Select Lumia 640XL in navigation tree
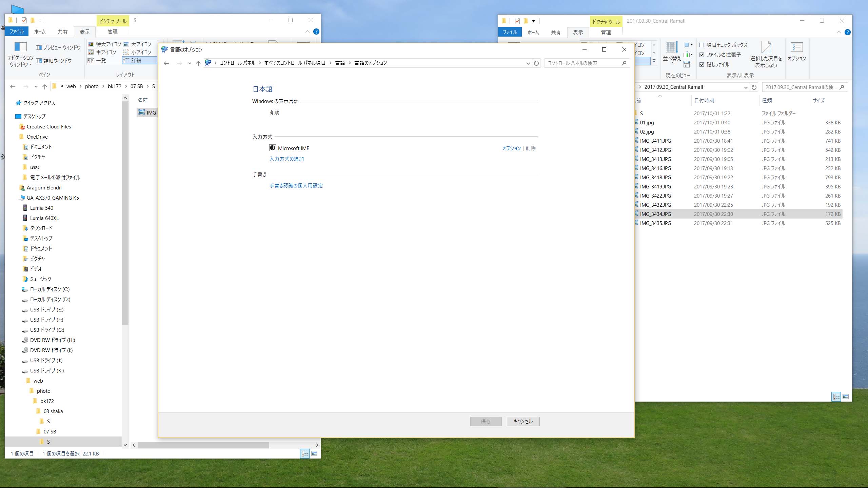 click(x=44, y=218)
